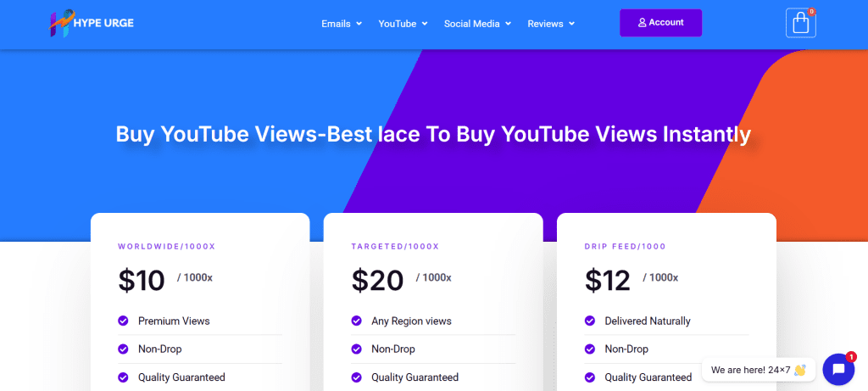
Task: Open the chat widget bubble icon
Action: 838,369
